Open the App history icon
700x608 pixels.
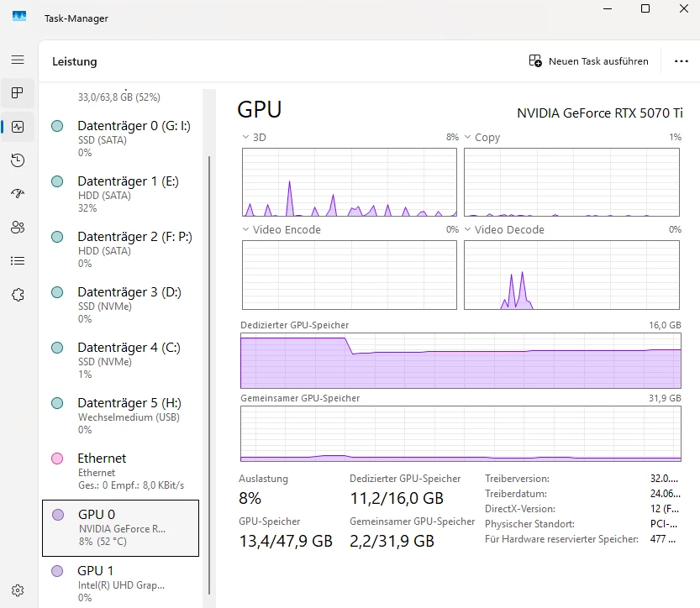point(18,160)
